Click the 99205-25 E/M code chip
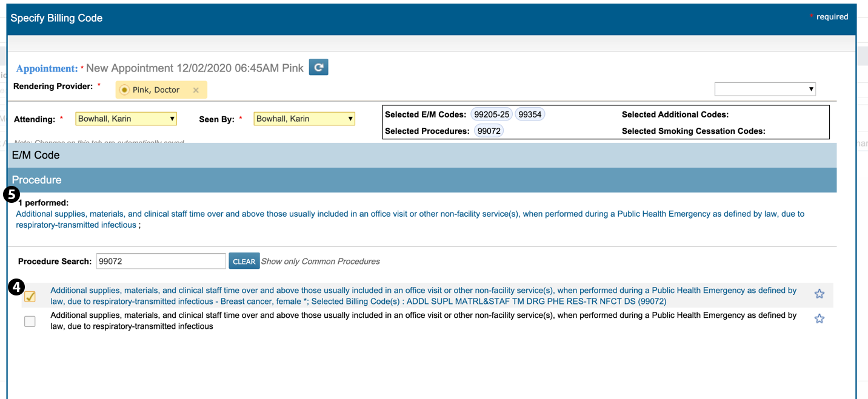Screen dimensions: 868x399 (492, 114)
